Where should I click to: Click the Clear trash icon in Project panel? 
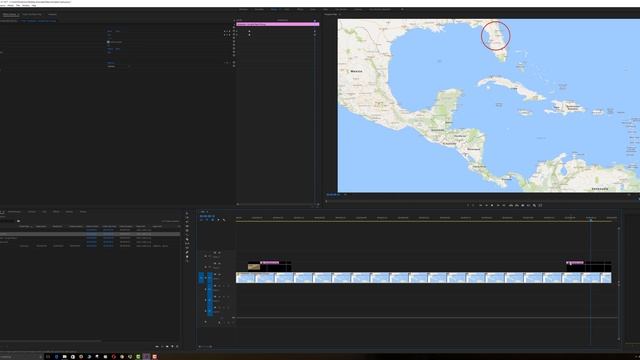click(x=177, y=347)
